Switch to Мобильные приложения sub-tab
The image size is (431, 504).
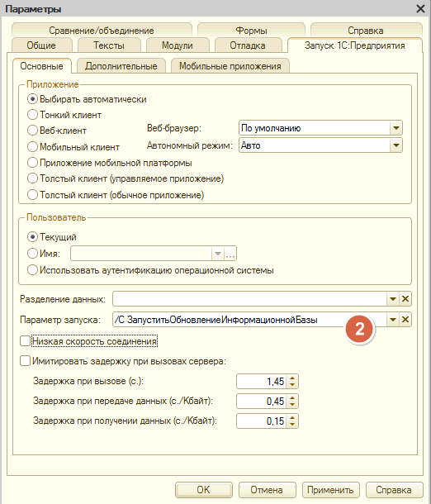pyautogui.click(x=230, y=66)
